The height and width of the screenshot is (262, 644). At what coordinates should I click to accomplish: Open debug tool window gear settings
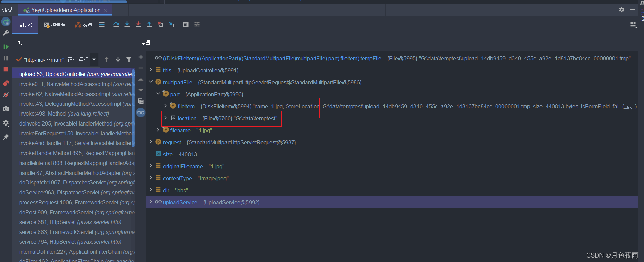click(x=622, y=10)
